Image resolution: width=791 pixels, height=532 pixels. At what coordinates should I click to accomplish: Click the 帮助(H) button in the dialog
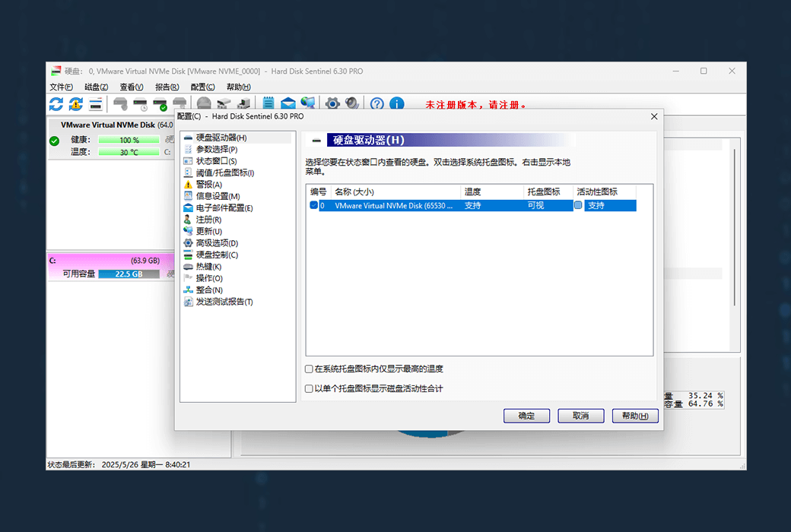[x=635, y=416]
